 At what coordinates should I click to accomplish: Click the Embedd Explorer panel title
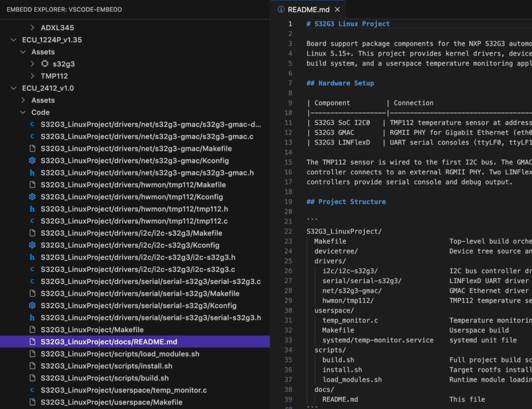click(x=64, y=10)
